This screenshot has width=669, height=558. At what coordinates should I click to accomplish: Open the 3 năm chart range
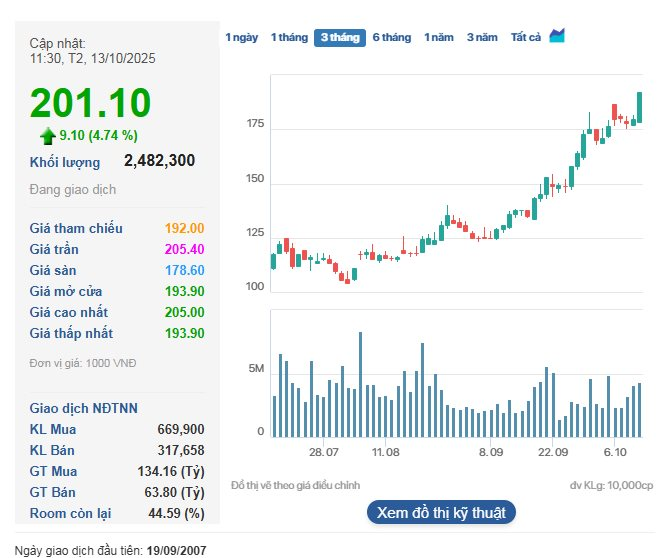coord(482,38)
